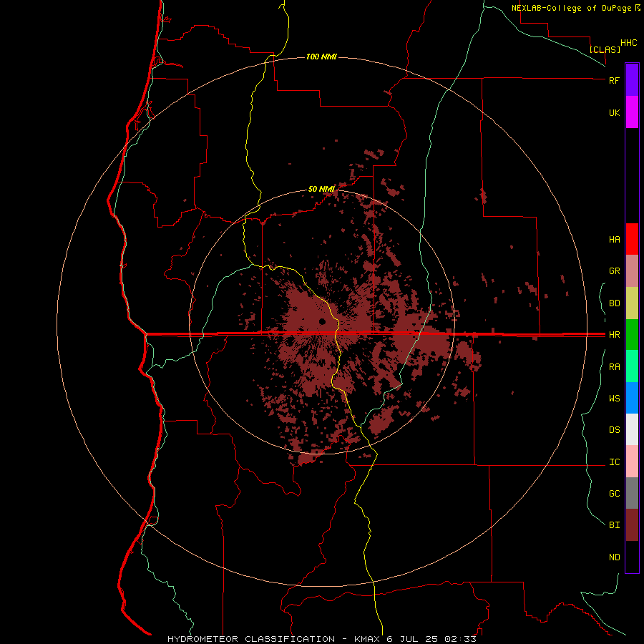Click the GR legend label
The image size is (644, 644).
click(614, 271)
